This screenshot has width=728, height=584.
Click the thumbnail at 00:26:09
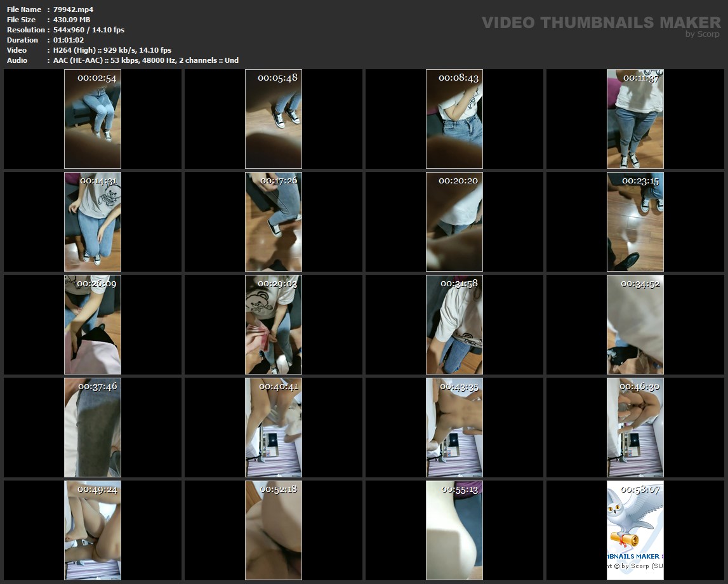click(x=93, y=325)
